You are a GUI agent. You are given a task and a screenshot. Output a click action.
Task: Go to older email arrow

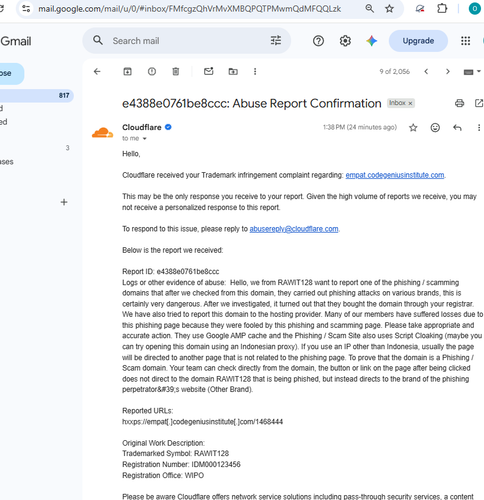click(x=448, y=71)
